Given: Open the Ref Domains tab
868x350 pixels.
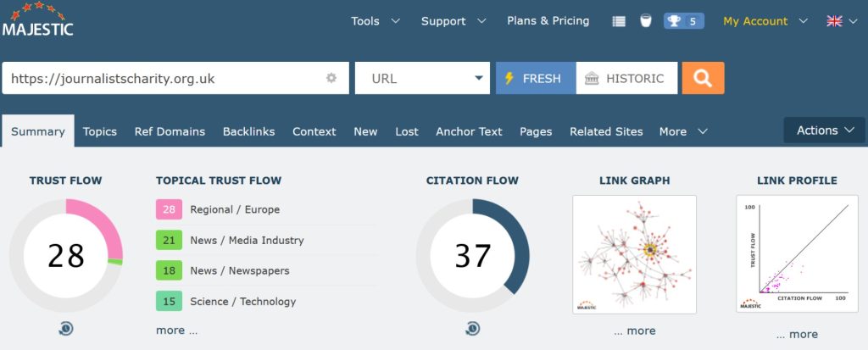Looking at the screenshot, I should click(170, 132).
